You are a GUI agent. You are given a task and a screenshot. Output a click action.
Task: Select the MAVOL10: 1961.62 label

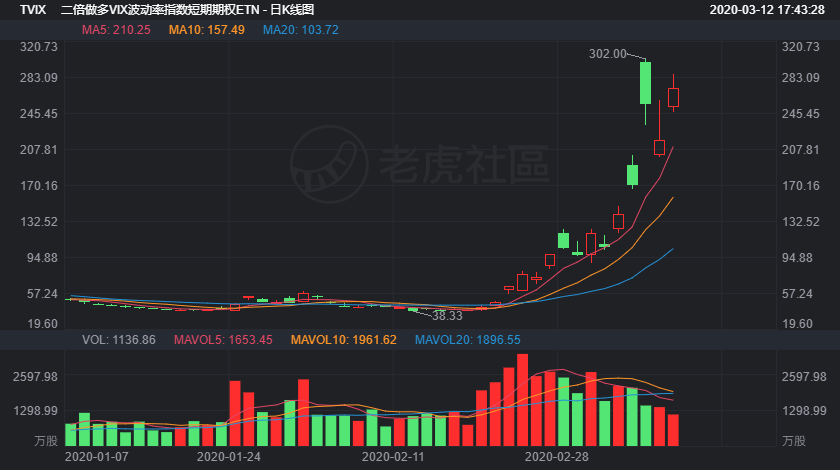pos(343,340)
